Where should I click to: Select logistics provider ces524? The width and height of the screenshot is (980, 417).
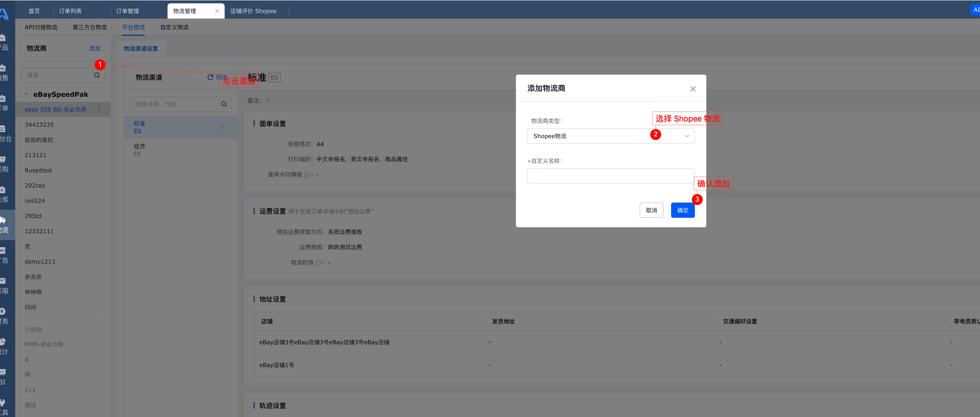click(63, 201)
